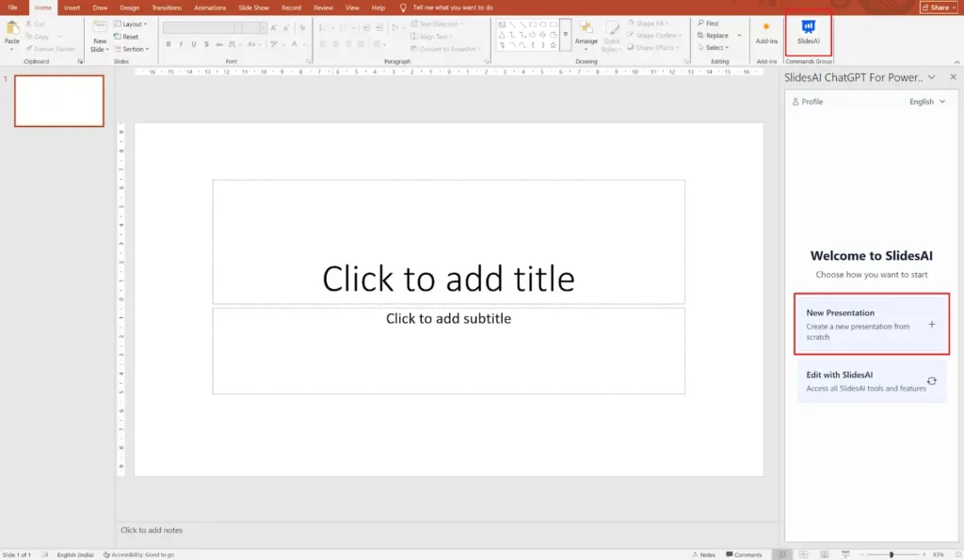Open the Design ribbon tab
Viewport: 964px width, 560px height.
(x=129, y=8)
